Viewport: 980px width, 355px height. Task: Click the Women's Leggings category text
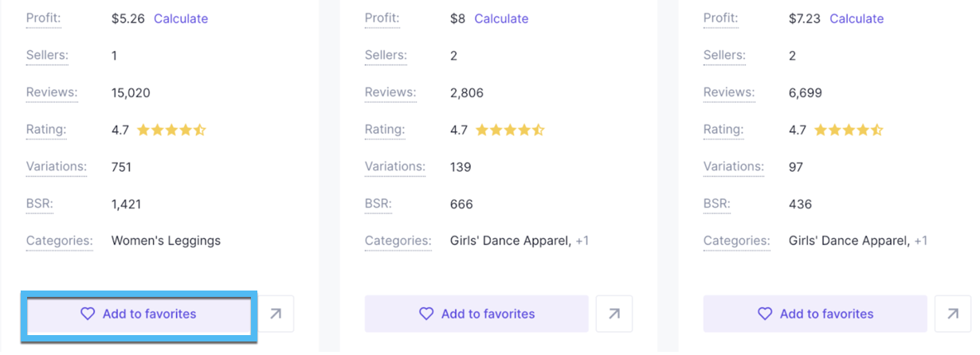pyautogui.click(x=166, y=240)
